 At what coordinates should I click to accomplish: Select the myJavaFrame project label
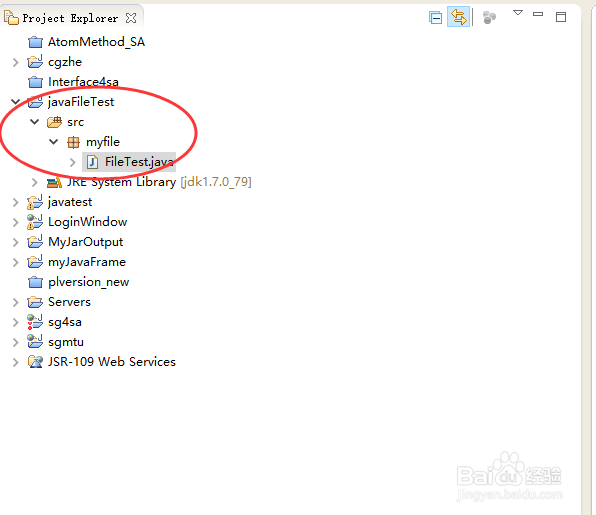(87, 262)
